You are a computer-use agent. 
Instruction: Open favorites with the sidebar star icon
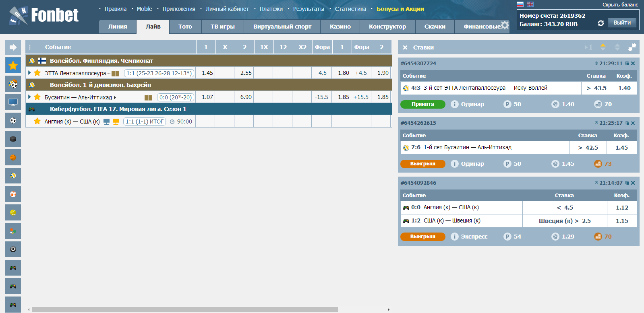click(13, 65)
